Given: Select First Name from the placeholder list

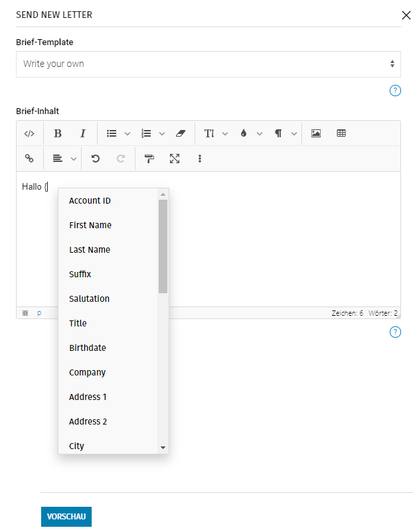Looking at the screenshot, I should (x=90, y=226).
